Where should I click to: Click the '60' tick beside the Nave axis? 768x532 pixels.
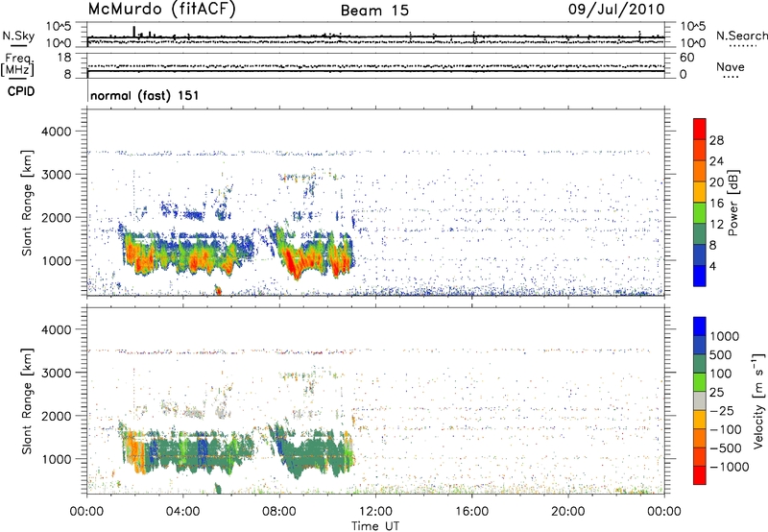point(686,58)
